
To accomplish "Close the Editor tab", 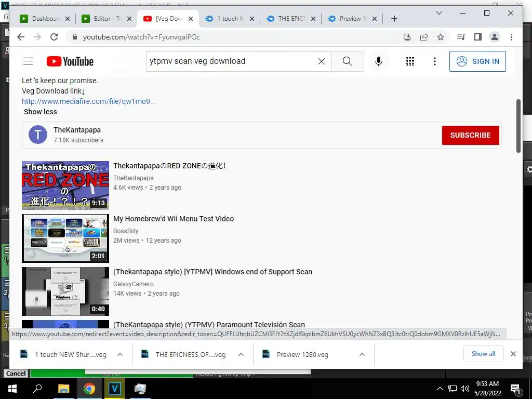I will click(x=129, y=19).
